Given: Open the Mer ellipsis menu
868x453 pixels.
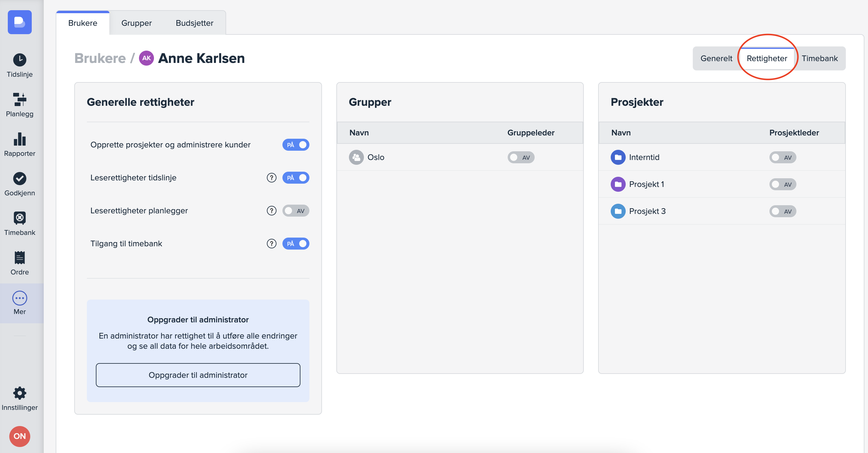Looking at the screenshot, I should pyautogui.click(x=19, y=298).
